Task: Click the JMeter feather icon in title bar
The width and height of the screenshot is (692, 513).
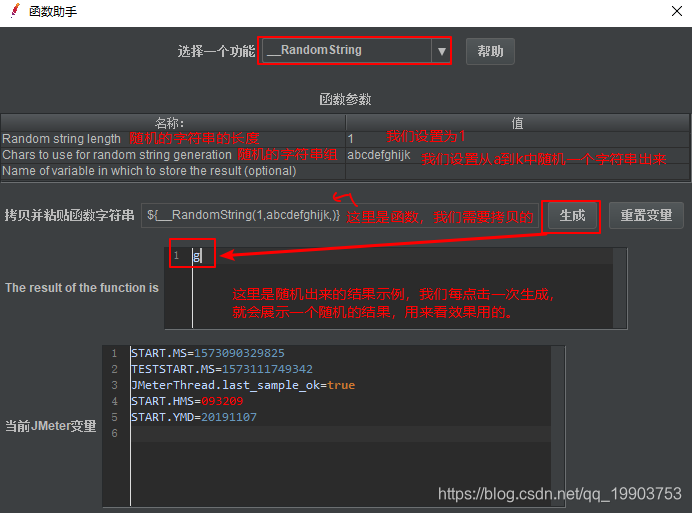Action: pyautogui.click(x=15, y=11)
